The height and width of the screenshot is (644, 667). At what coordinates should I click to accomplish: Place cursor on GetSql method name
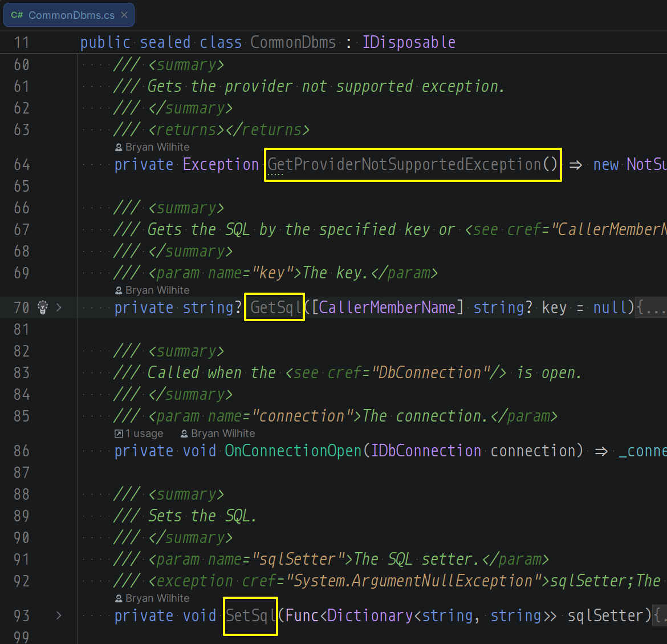tap(276, 307)
